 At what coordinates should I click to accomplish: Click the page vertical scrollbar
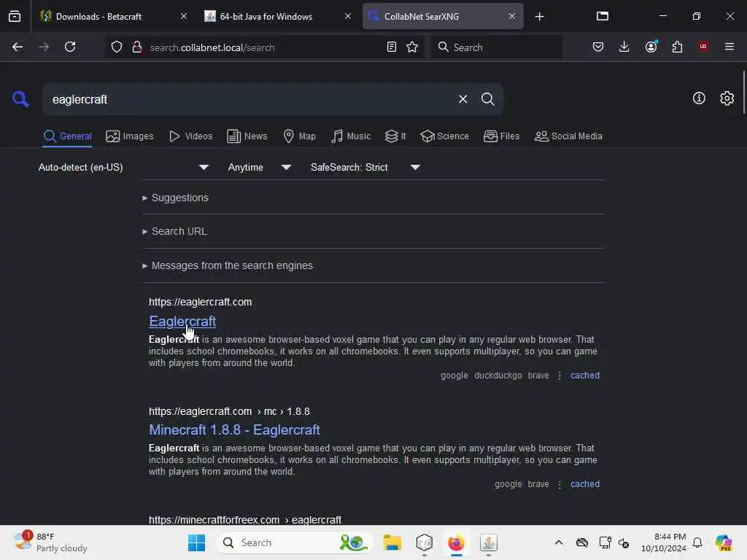click(x=743, y=93)
